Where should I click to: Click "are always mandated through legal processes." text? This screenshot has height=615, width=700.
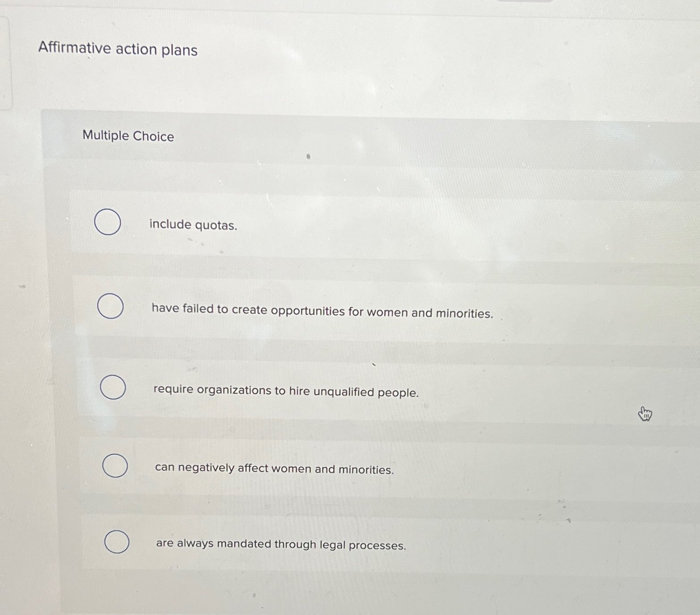point(281,544)
